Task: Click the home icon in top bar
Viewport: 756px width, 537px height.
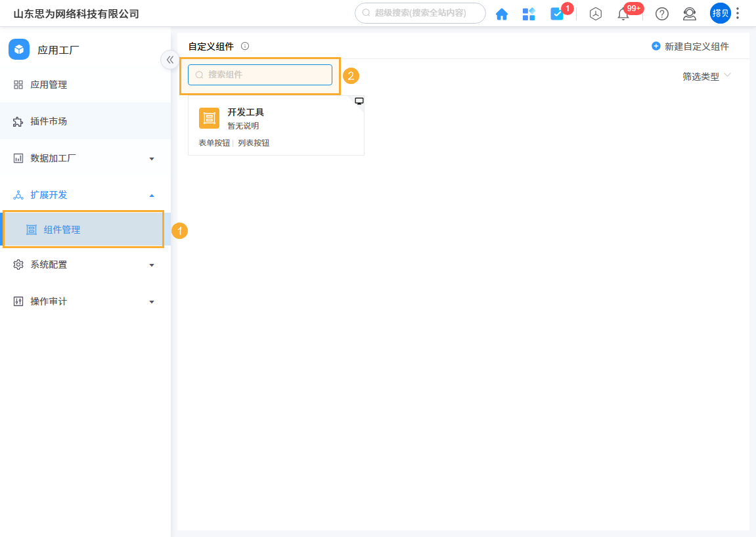Action: click(x=502, y=13)
